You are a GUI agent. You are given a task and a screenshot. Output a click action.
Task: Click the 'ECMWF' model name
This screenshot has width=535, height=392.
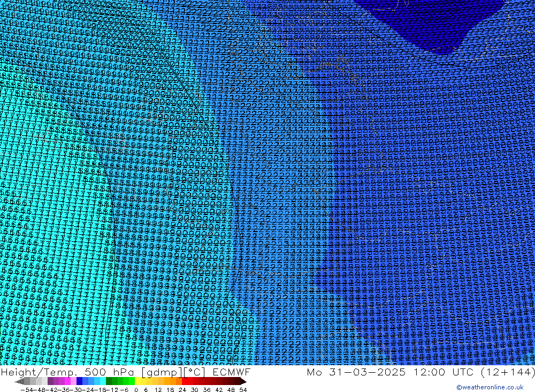click(x=231, y=372)
